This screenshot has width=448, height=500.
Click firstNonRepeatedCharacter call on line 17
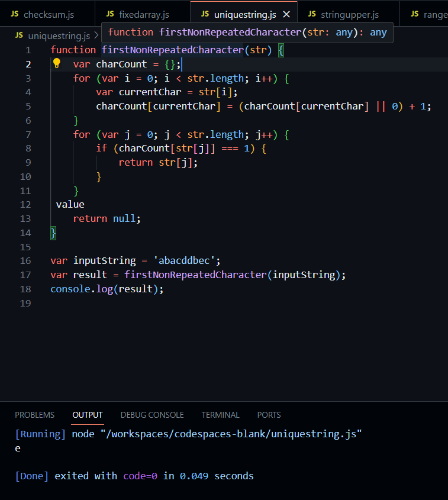pyautogui.click(x=195, y=275)
